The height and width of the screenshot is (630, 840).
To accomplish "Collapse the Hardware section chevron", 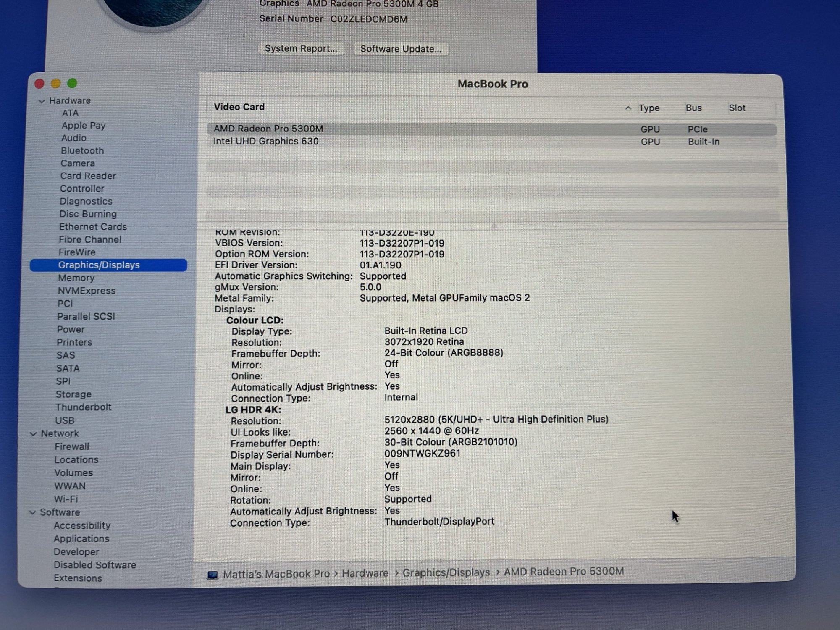I will pos(42,101).
